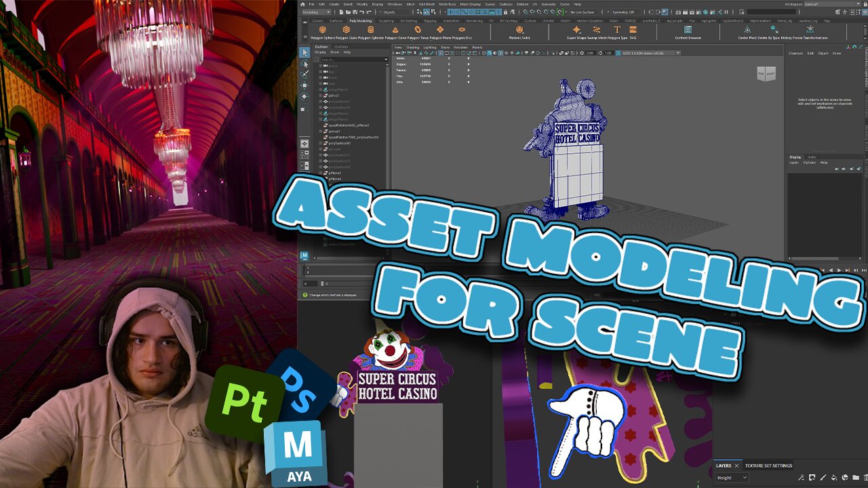Click the SVG shelf icon

point(633,29)
